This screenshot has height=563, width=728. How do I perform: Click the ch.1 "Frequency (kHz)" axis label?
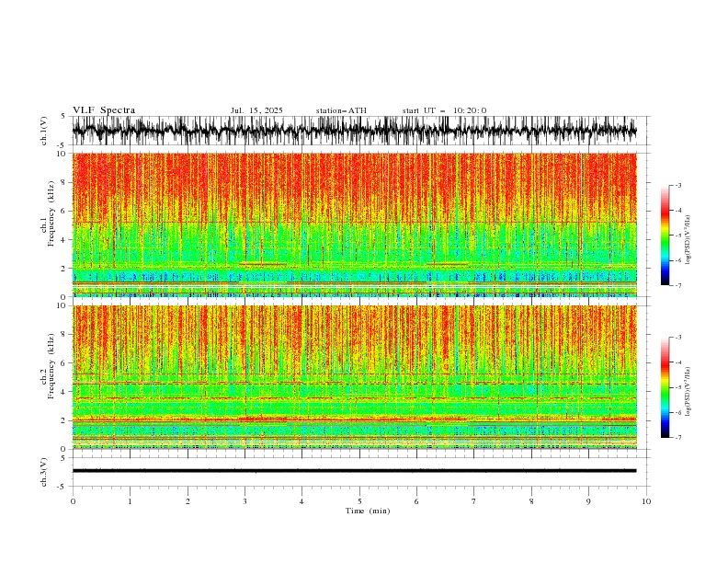(51, 213)
